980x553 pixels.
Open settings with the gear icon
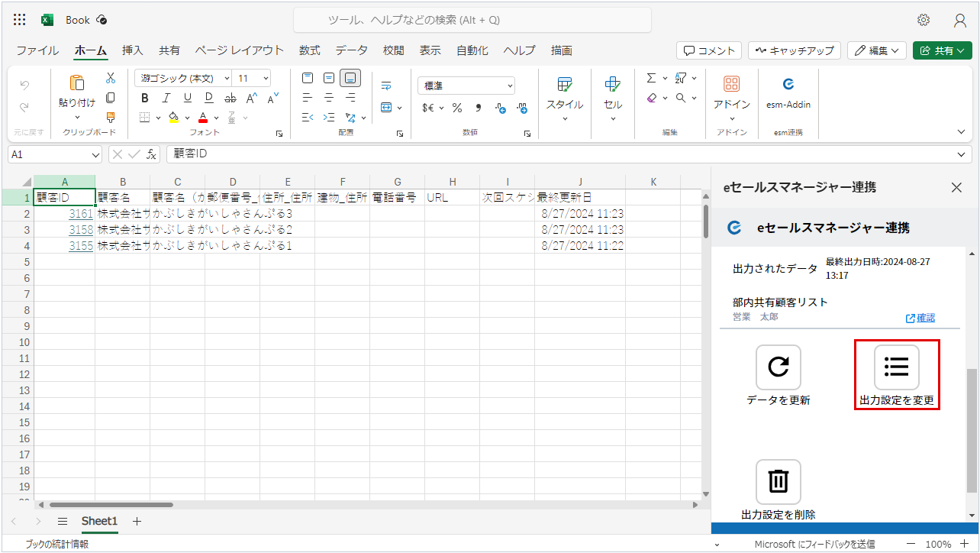(x=924, y=20)
